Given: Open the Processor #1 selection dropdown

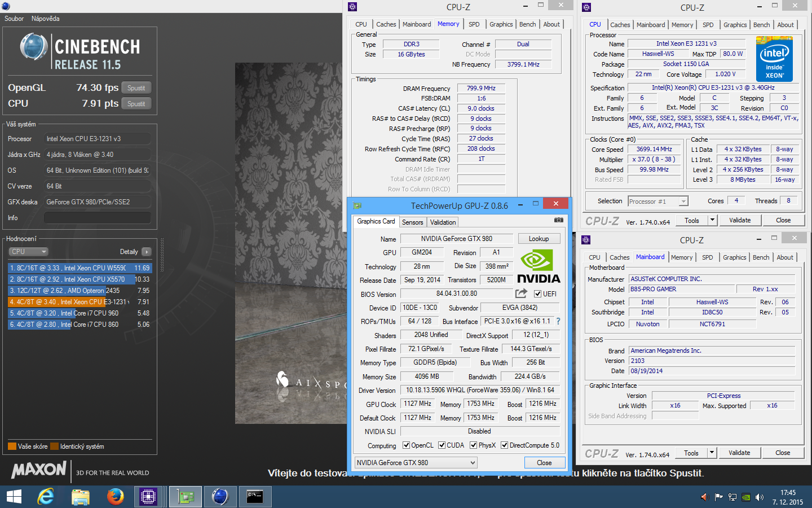Looking at the screenshot, I should point(658,202).
